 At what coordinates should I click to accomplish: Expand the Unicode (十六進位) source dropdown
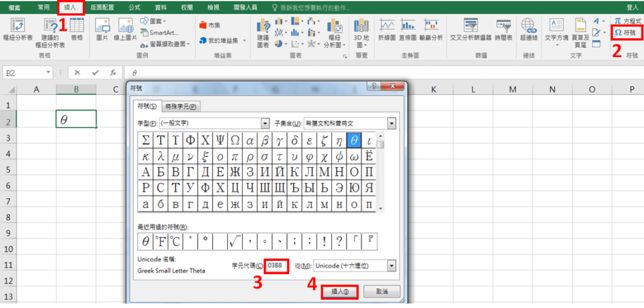[x=392, y=266]
